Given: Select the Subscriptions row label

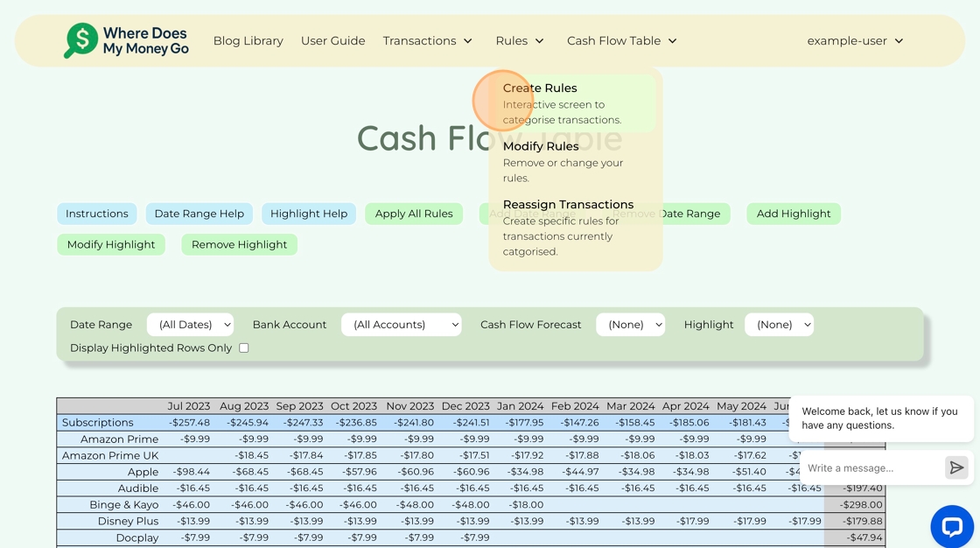Looking at the screenshot, I should pyautogui.click(x=97, y=422).
